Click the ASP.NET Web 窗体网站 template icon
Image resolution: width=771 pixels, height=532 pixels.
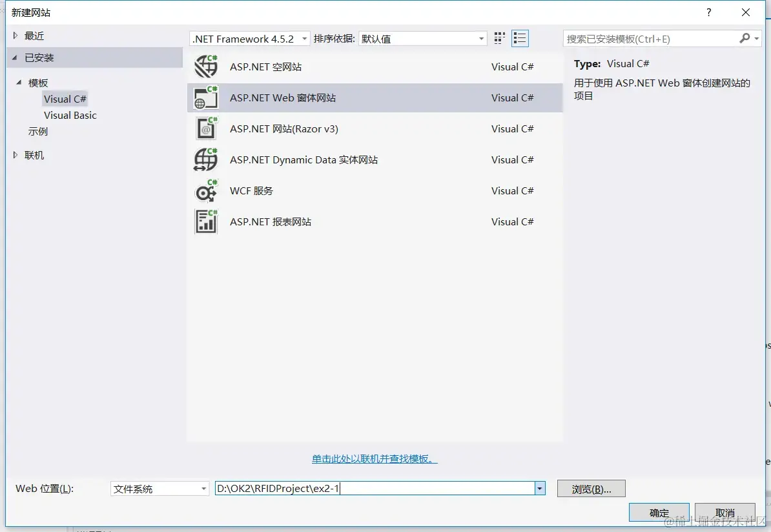[x=206, y=98]
